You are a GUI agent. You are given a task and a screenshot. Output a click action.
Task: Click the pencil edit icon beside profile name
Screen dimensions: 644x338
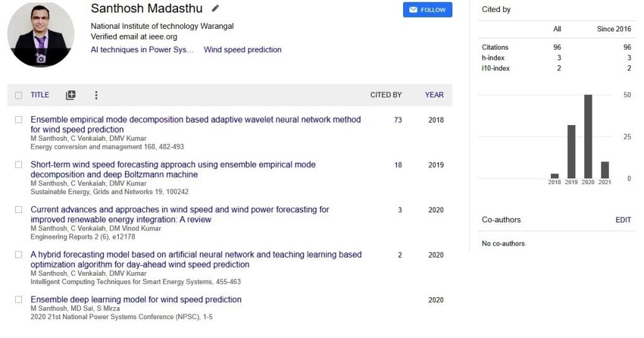[x=215, y=8]
